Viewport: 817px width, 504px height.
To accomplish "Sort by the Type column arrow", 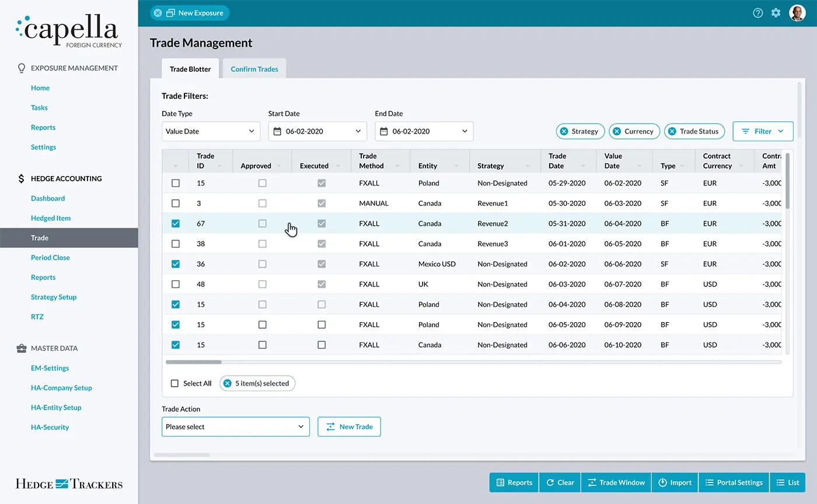I will pyautogui.click(x=683, y=166).
